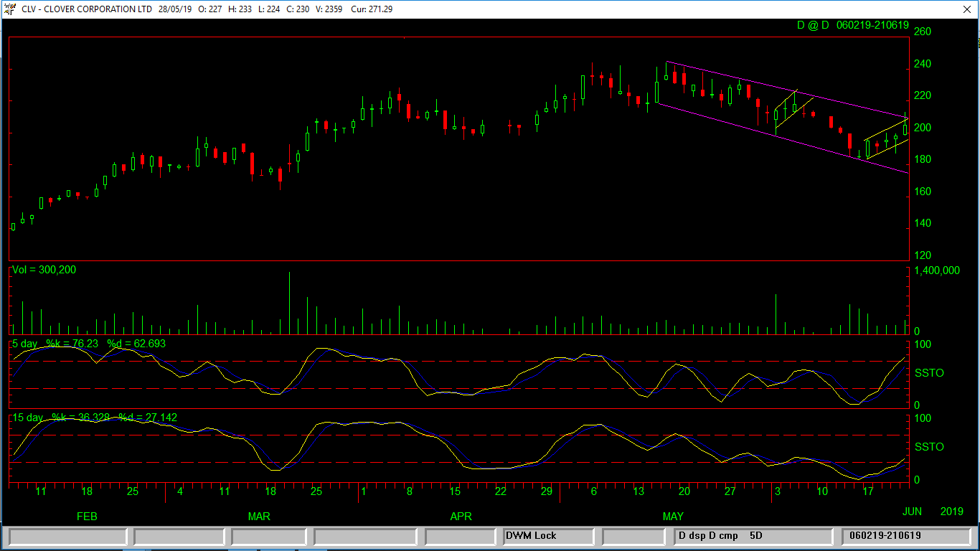
Task: Click the 200 price axis value
Action: 923,128
